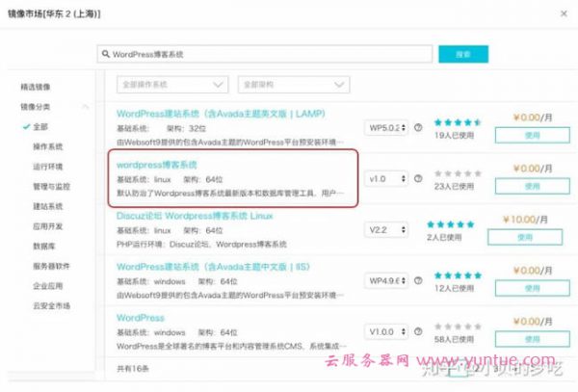Click the help icon beside WP5.0.2 version
Screen dimensions: 578x392
click(418, 126)
